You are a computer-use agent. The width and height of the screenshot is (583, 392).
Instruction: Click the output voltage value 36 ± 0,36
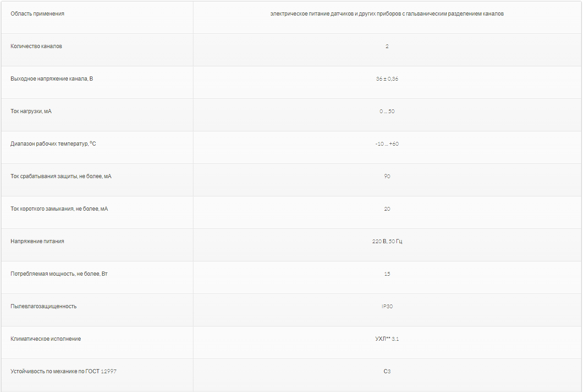click(x=387, y=79)
